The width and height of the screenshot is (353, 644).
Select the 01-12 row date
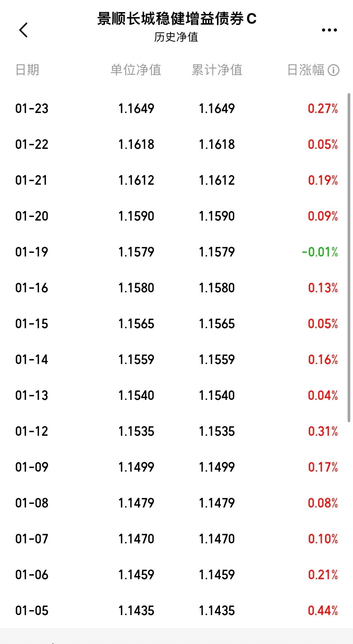click(32, 431)
